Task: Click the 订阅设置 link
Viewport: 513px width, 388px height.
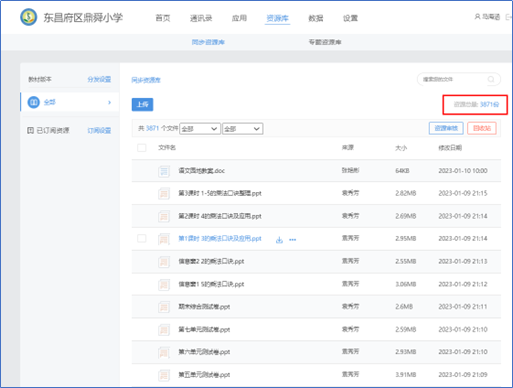Action: click(x=99, y=130)
